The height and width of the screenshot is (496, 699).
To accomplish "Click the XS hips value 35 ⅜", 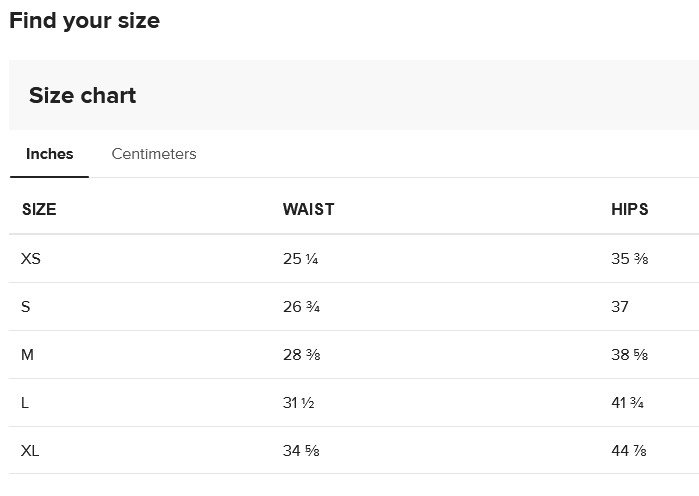I will pyautogui.click(x=629, y=258).
